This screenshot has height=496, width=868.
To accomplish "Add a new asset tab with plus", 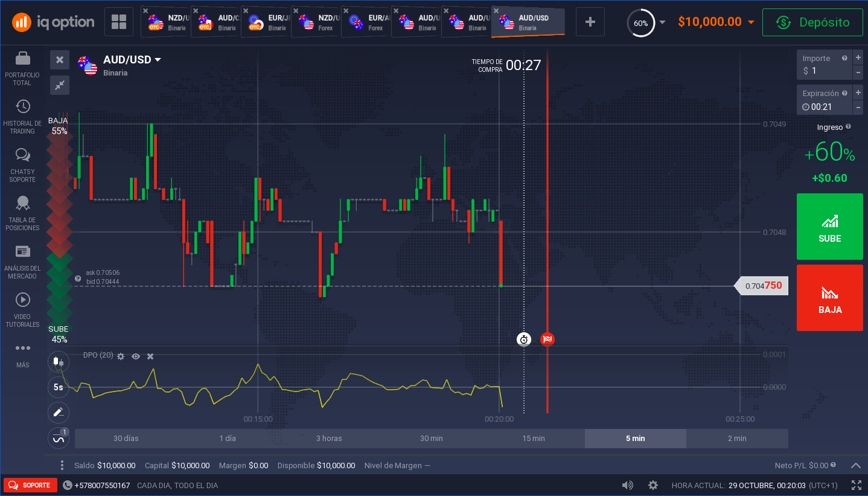I will (x=590, y=22).
